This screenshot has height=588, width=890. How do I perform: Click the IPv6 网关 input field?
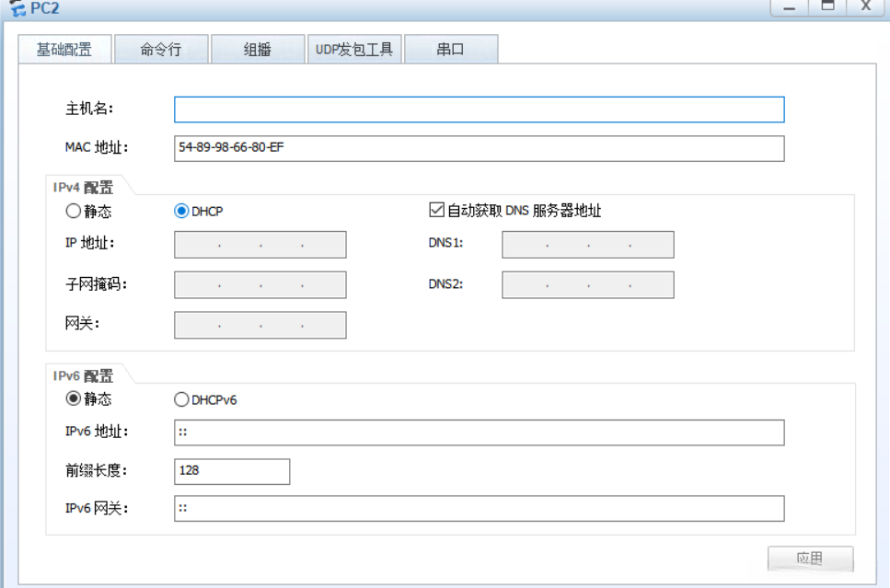(x=480, y=509)
